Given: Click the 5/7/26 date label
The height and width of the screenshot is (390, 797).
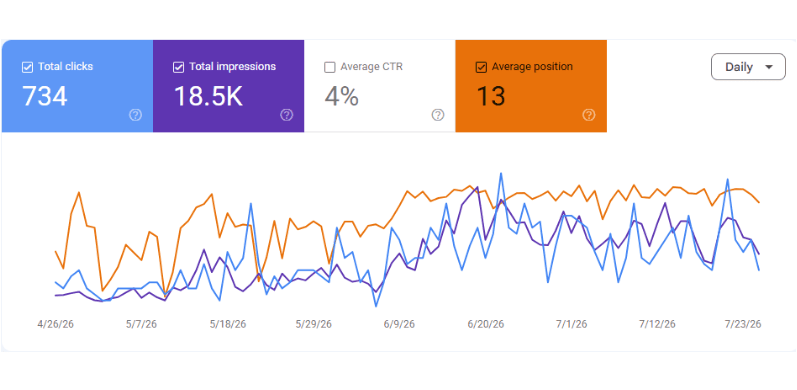Looking at the screenshot, I should click(x=141, y=324).
